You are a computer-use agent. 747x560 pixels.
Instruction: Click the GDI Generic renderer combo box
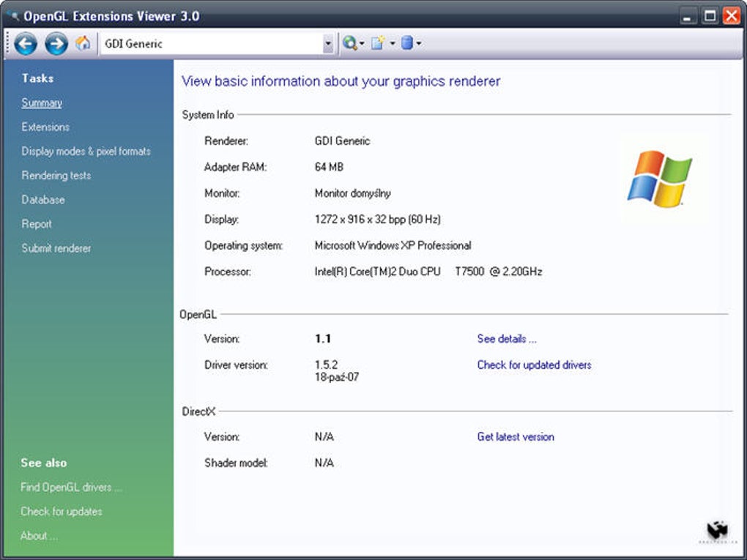(217, 44)
